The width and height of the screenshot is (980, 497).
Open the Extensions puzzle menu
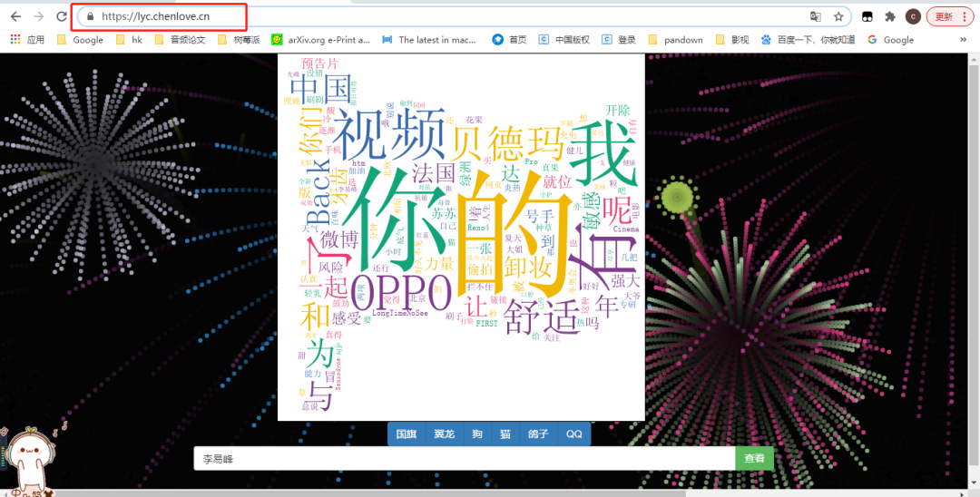[x=890, y=17]
